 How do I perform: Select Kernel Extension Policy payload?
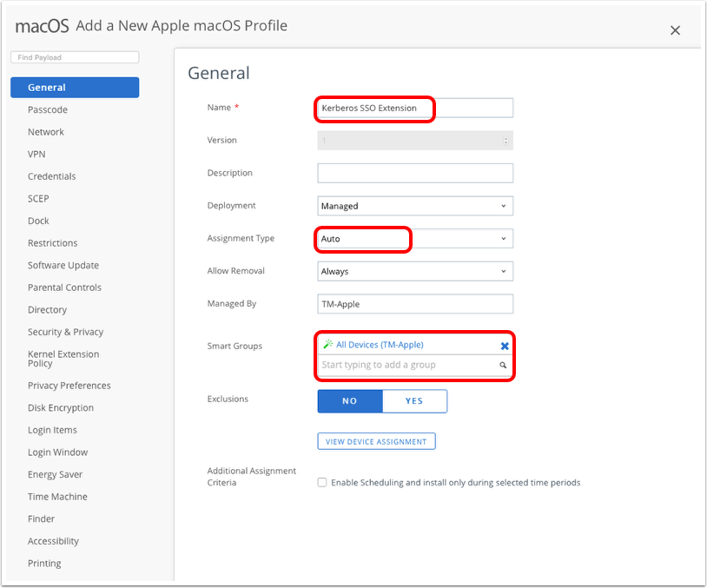63,359
